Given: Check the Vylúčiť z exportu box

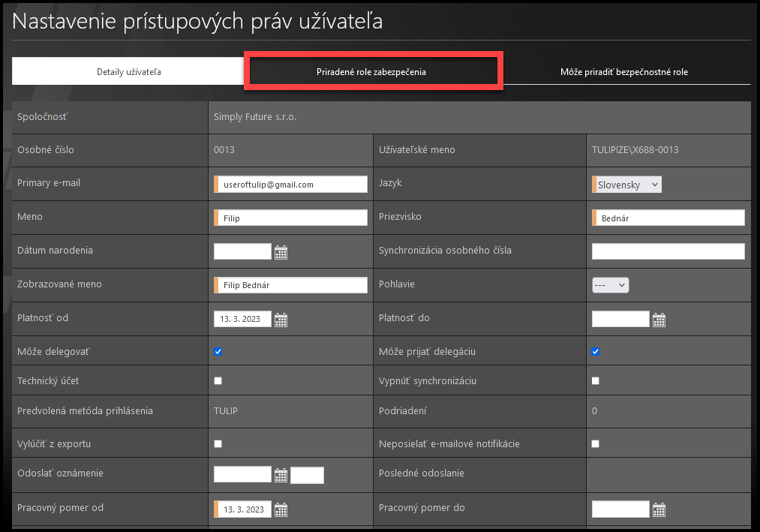Looking at the screenshot, I should click(218, 444).
